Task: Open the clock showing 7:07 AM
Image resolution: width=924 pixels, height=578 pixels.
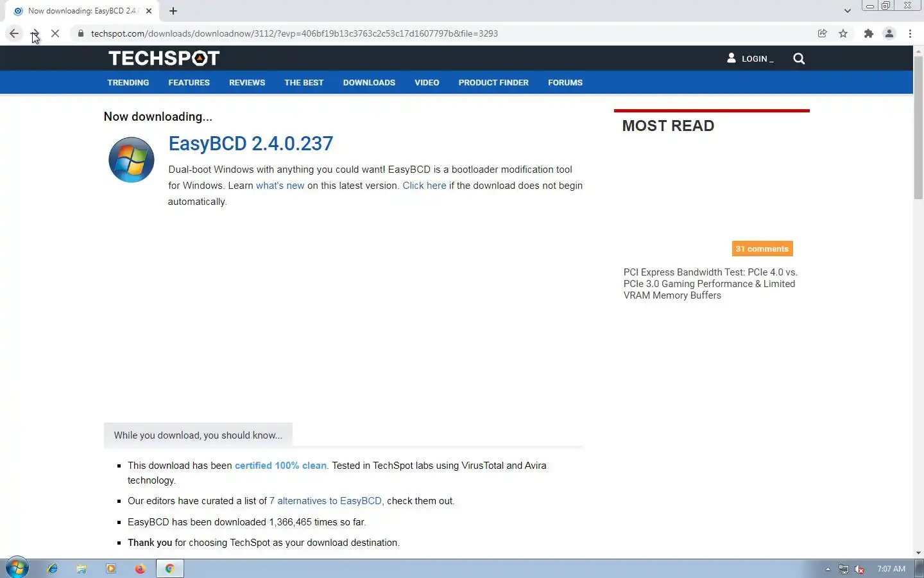Action: click(891, 569)
